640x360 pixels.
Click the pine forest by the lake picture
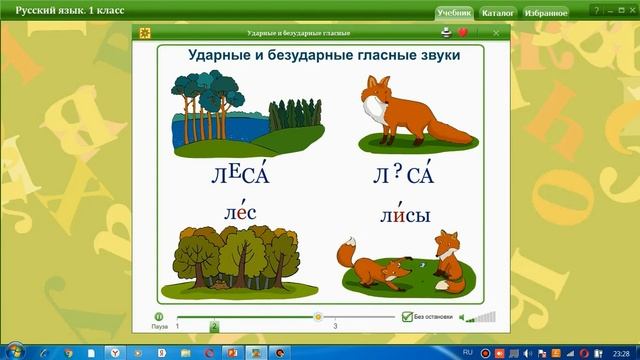coord(248,113)
